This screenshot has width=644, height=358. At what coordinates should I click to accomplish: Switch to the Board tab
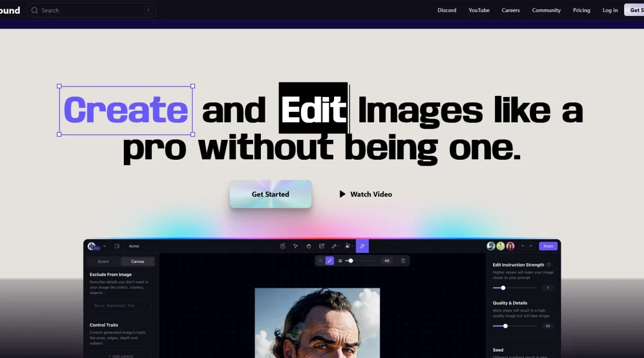point(103,262)
